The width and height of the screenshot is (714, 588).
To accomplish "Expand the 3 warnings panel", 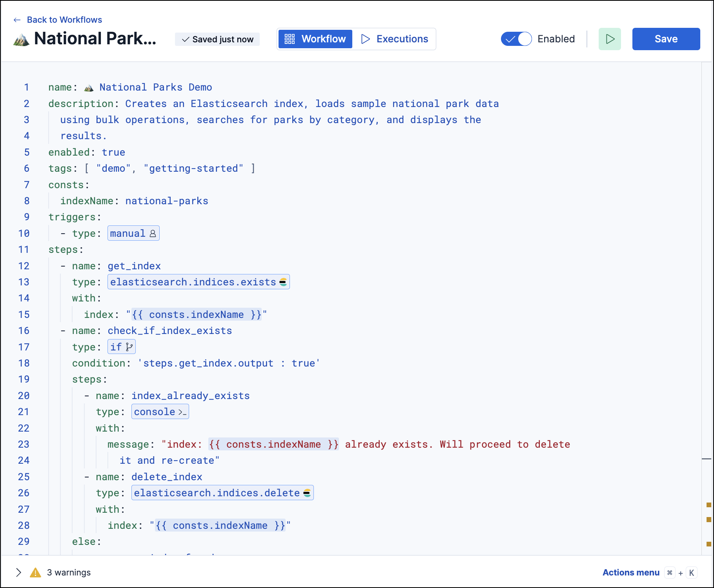I will tap(18, 572).
